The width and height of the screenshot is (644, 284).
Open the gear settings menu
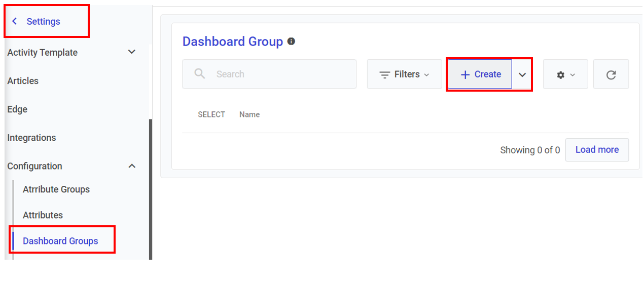click(x=565, y=74)
